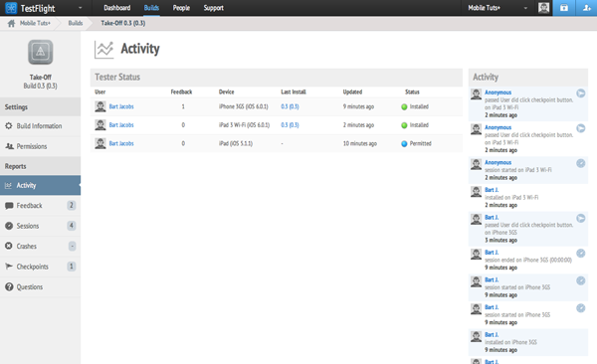
Task: Click "iPhone 3GS (iOS 6.0.1)" device cell
Action: [x=244, y=106]
